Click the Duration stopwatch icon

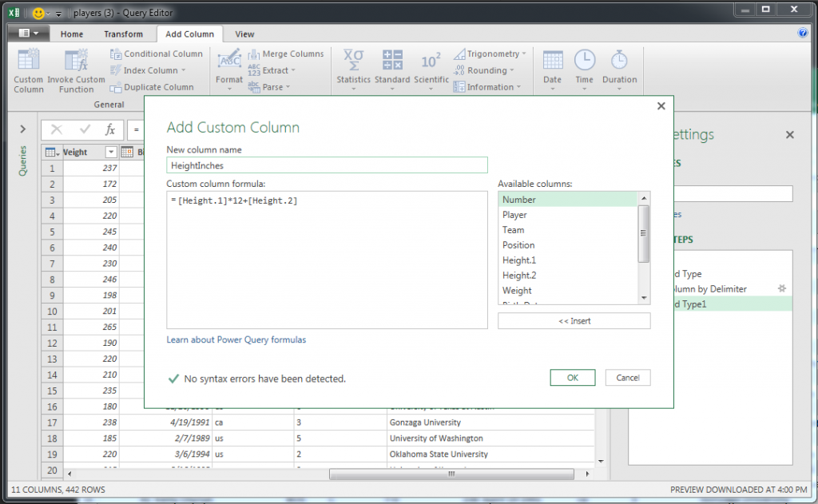click(x=619, y=61)
